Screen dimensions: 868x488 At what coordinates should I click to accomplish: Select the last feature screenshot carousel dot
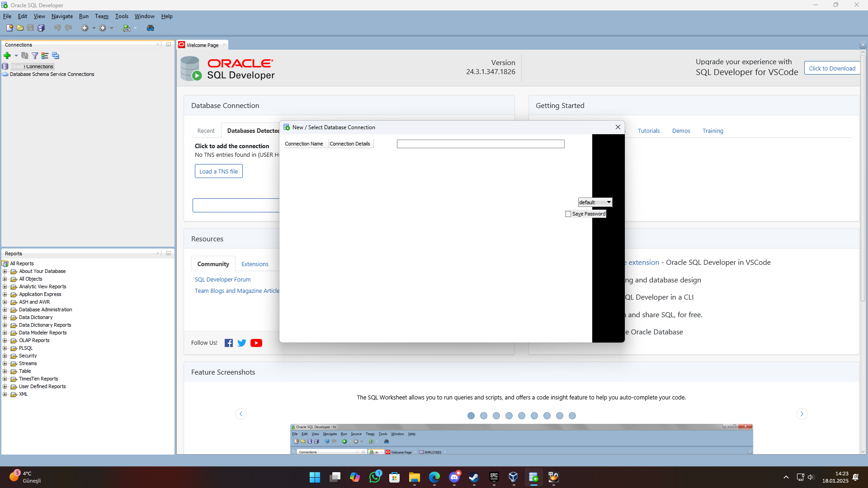(572, 416)
